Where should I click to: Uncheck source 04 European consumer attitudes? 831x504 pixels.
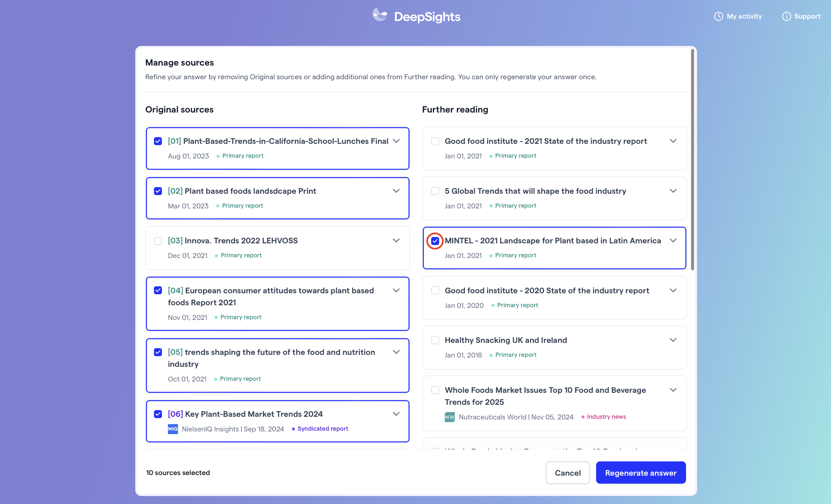click(x=158, y=290)
